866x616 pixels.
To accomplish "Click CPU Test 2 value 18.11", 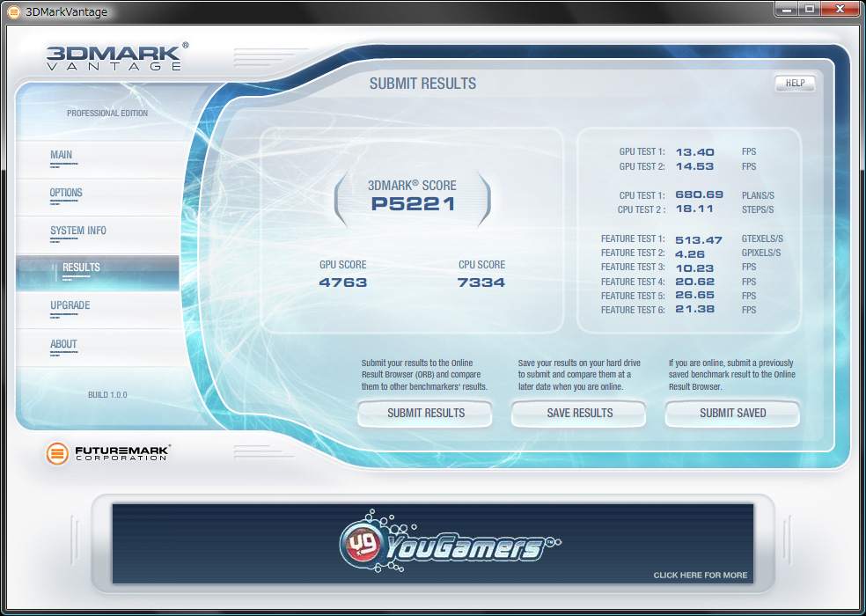I will [694, 209].
